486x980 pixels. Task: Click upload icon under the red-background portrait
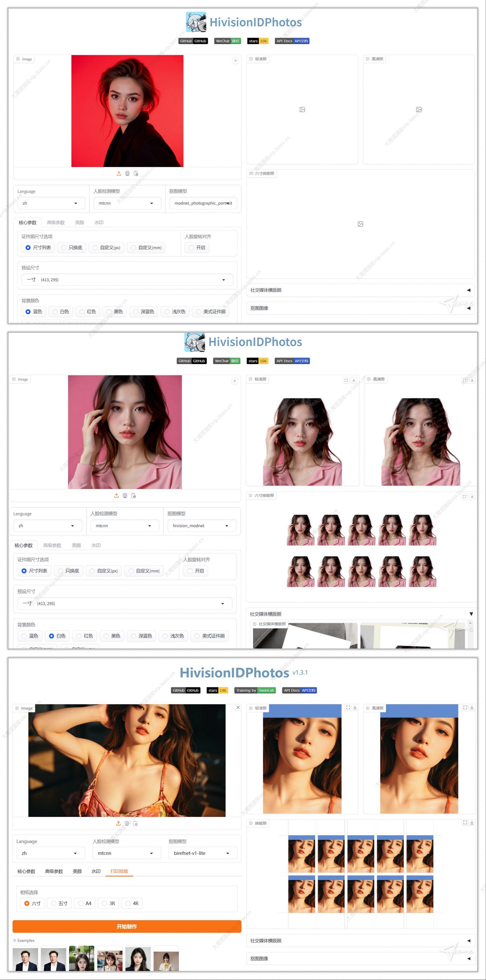(x=119, y=174)
